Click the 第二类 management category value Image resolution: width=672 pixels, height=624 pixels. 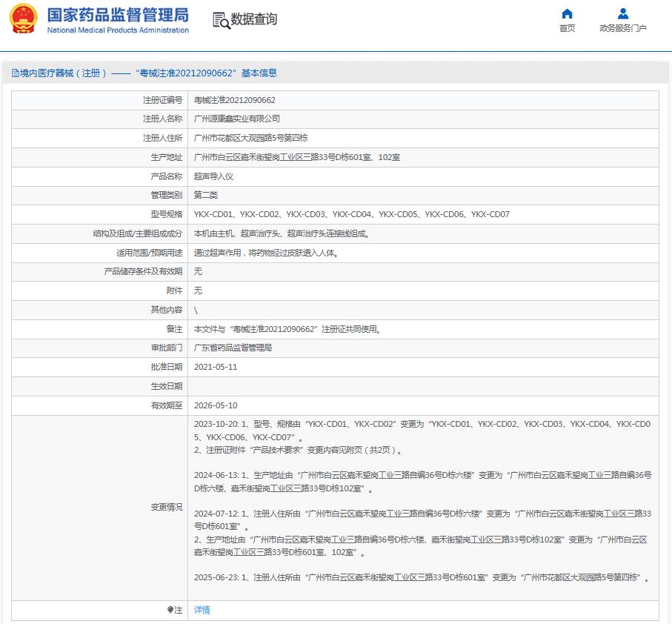coord(206,195)
